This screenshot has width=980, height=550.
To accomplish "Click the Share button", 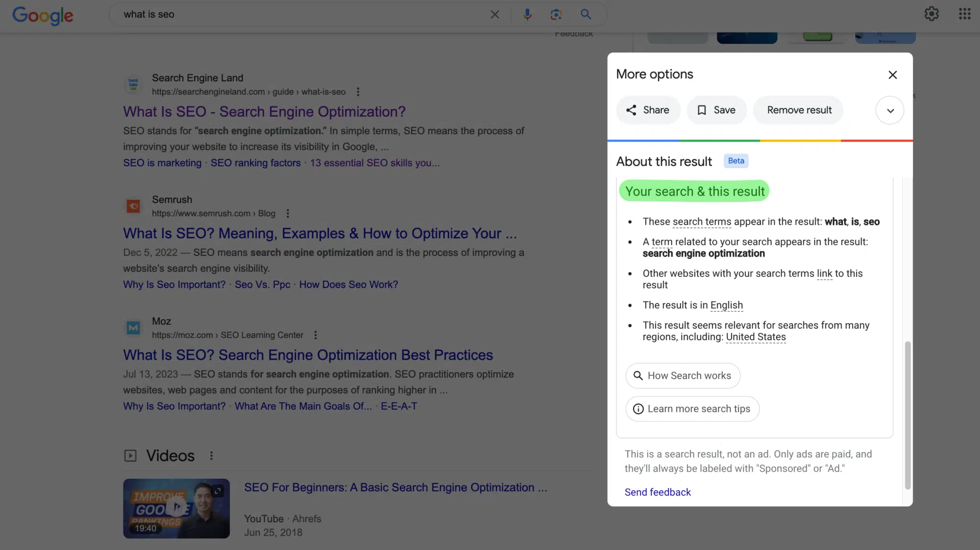I will [648, 110].
